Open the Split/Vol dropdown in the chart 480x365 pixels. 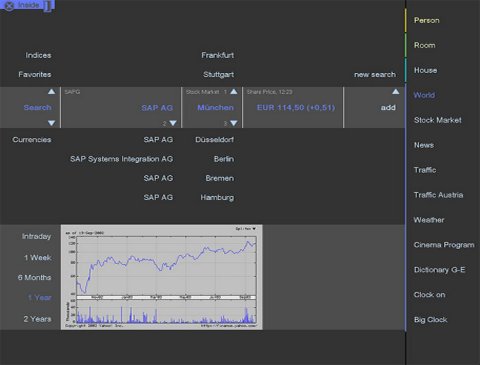246,229
